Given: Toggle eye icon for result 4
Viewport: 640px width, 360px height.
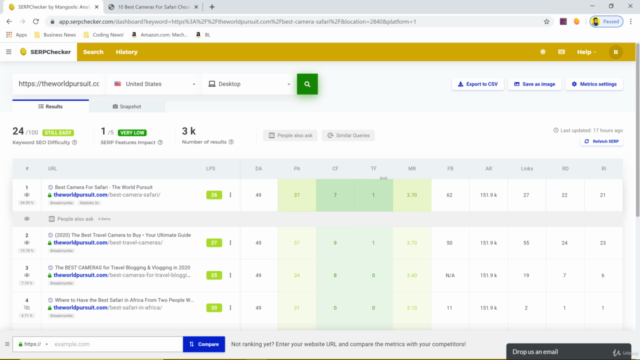Looking at the screenshot, I should click(27, 308).
